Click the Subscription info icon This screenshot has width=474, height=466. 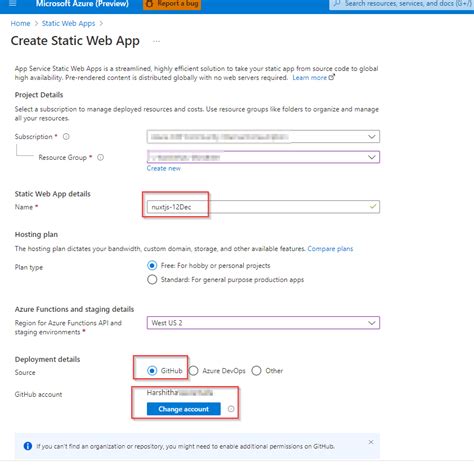66,137
